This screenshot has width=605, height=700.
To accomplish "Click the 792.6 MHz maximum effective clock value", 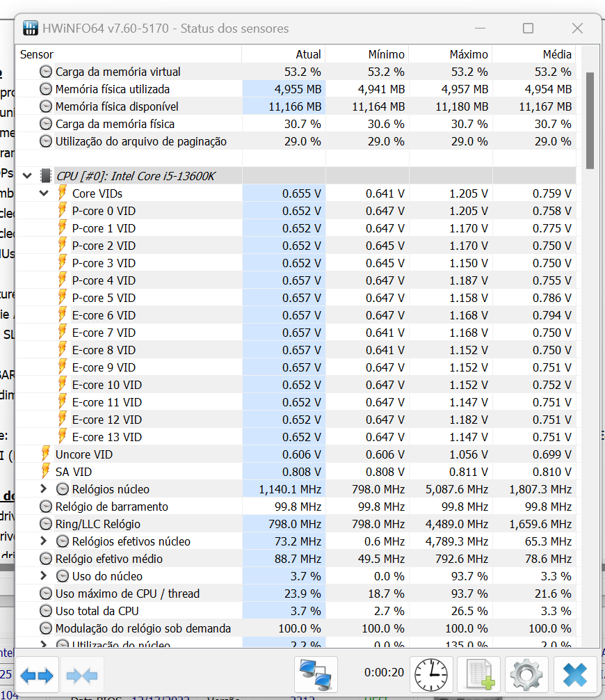I will (462, 559).
